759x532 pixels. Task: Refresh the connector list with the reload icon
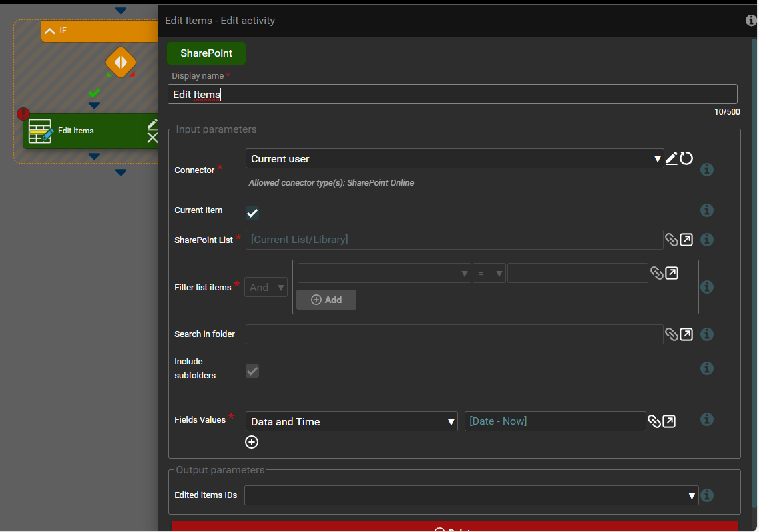click(x=686, y=158)
